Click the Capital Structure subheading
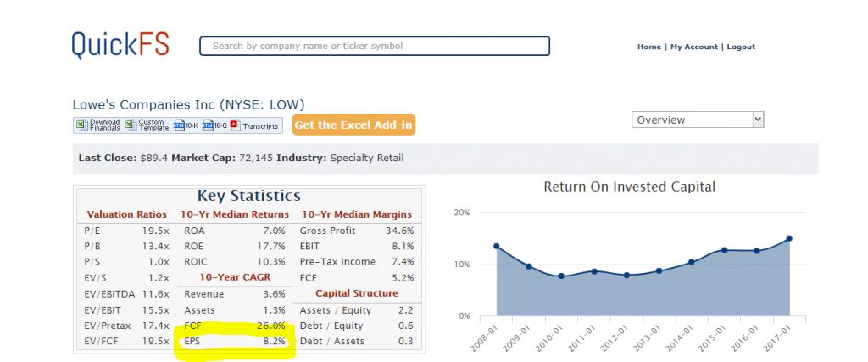Screen dimensions: 868x362 [x=357, y=293]
